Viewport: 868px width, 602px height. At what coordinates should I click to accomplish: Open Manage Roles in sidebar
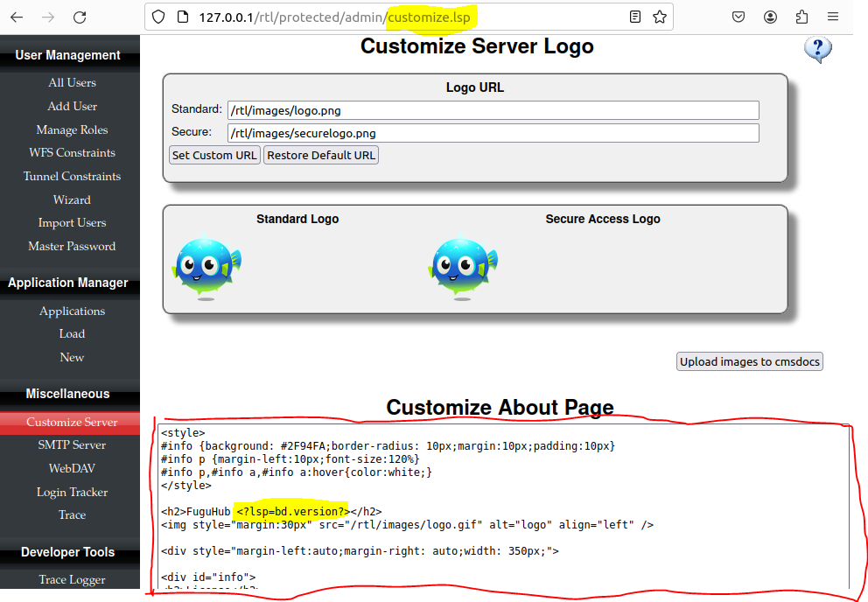72,129
